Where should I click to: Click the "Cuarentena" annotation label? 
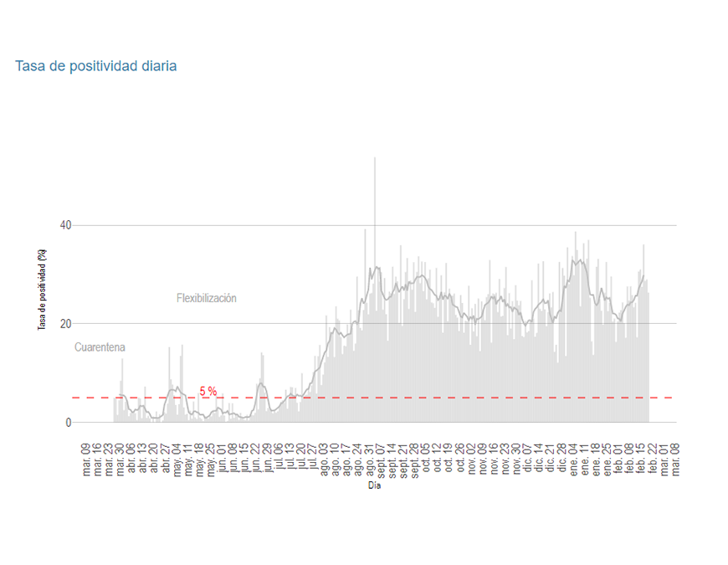[x=100, y=347]
